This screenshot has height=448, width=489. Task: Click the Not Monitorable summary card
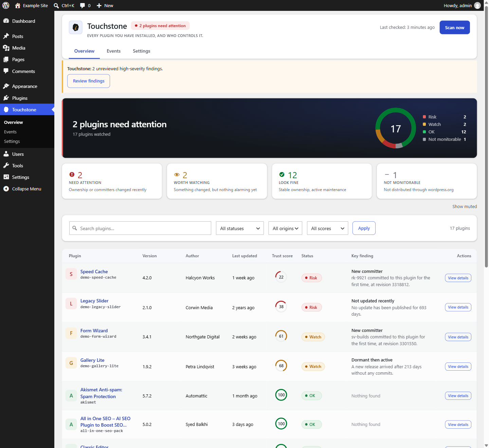[x=427, y=181]
